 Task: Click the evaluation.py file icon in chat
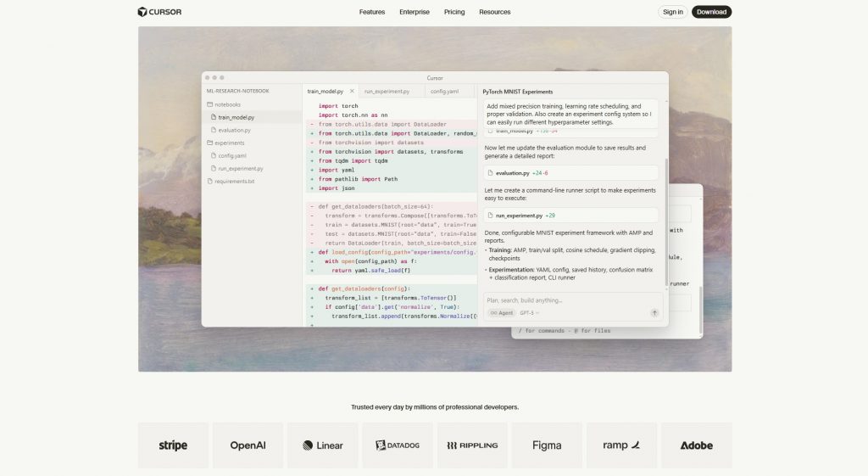(490, 173)
